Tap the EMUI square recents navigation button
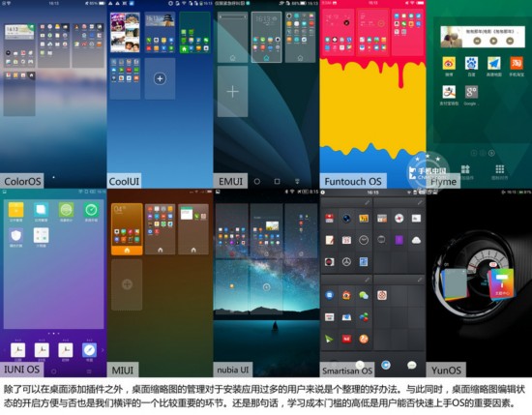The width and height of the screenshot is (532, 415). [278, 182]
